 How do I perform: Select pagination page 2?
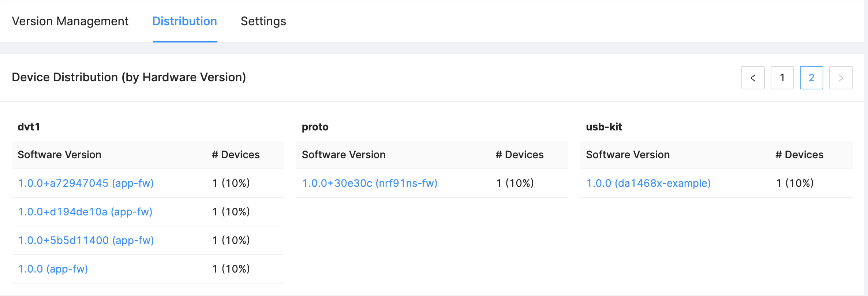tap(811, 78)
